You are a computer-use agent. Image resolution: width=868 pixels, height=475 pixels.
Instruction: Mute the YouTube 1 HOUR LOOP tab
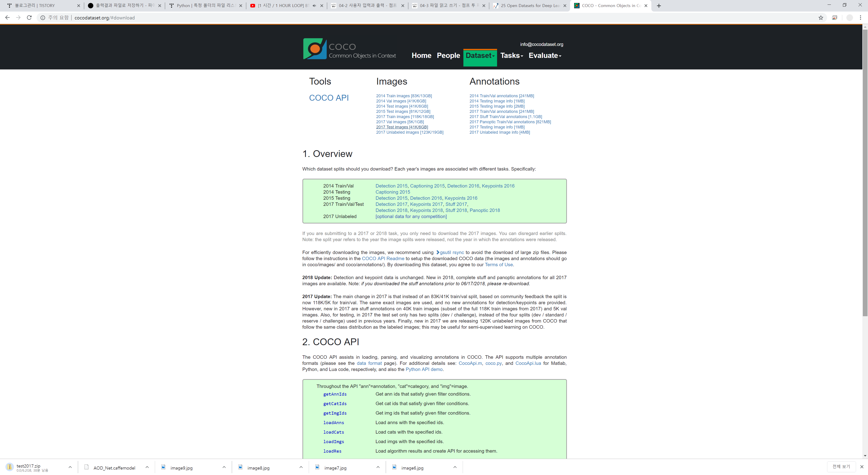click(314, 6)
